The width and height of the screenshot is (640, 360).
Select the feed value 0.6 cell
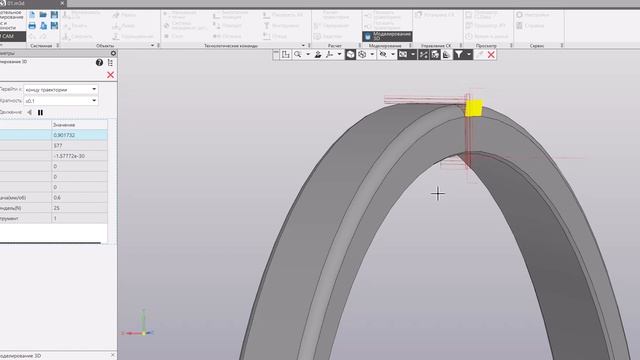80,198
